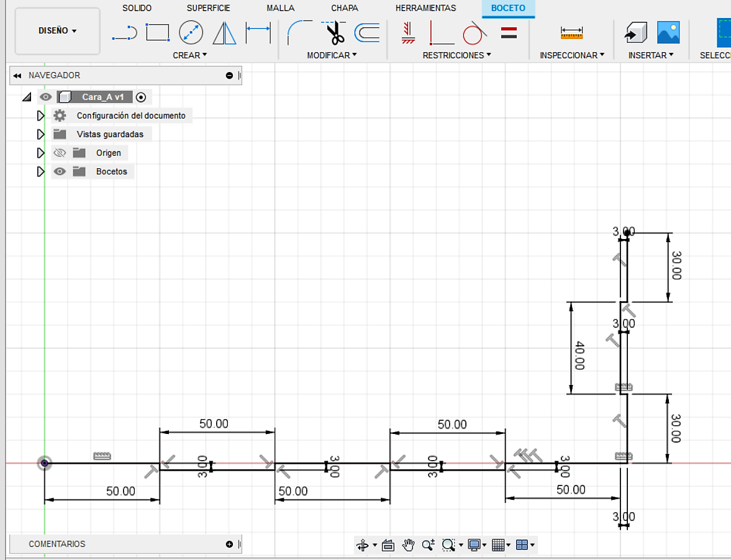Apply the Tangent constraint
731x560 pixels.
(x=474, y=33)
